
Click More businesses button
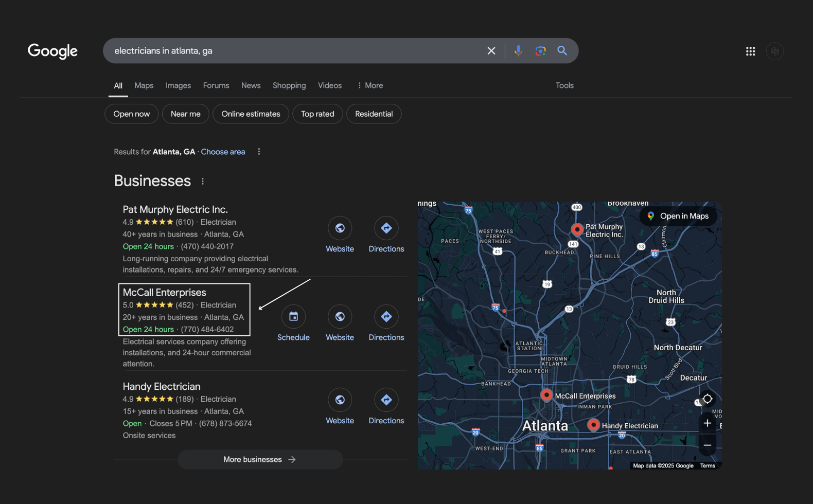click(260, 460)
